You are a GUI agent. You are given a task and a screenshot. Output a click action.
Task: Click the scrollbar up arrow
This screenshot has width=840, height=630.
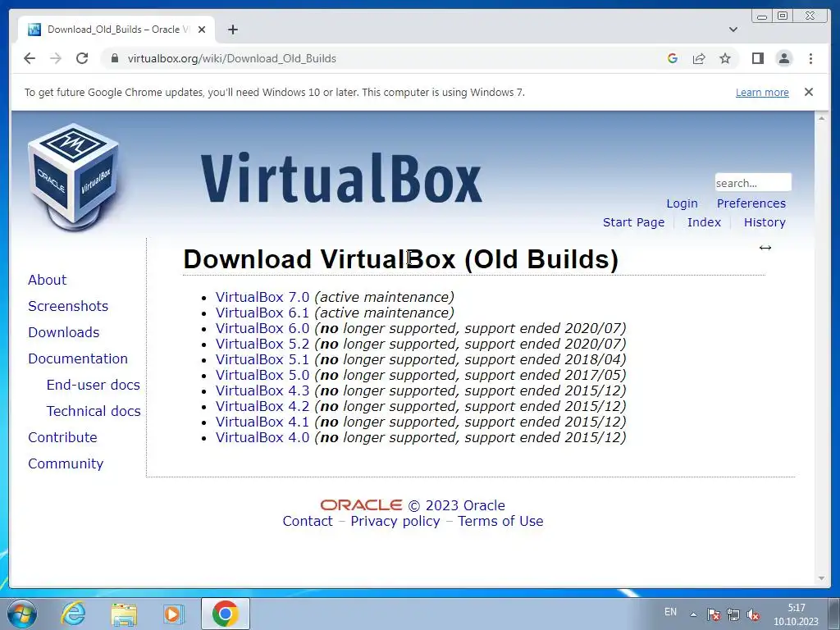point(821,118)
